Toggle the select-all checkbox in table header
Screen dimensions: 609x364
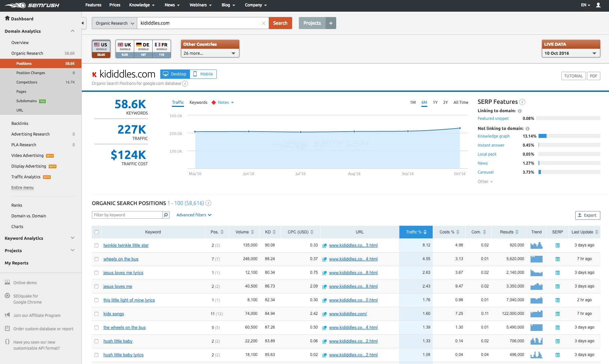click(x=96, y=232)
